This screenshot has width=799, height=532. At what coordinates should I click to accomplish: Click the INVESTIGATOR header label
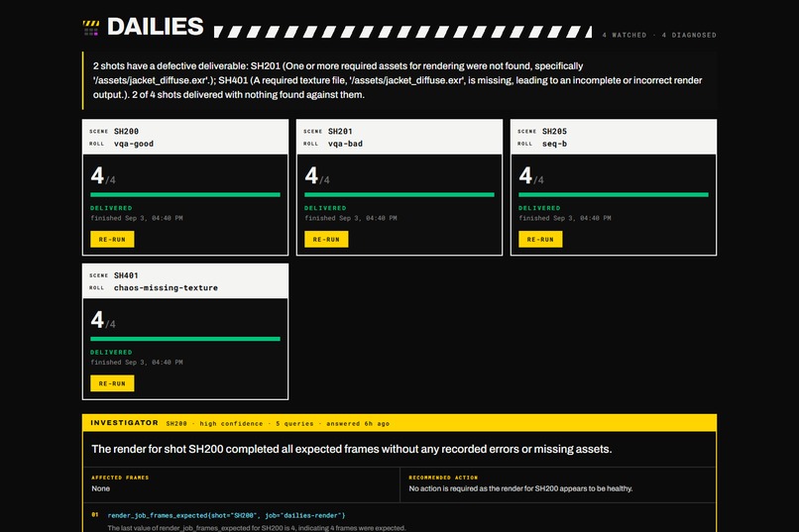pos(124,423)
